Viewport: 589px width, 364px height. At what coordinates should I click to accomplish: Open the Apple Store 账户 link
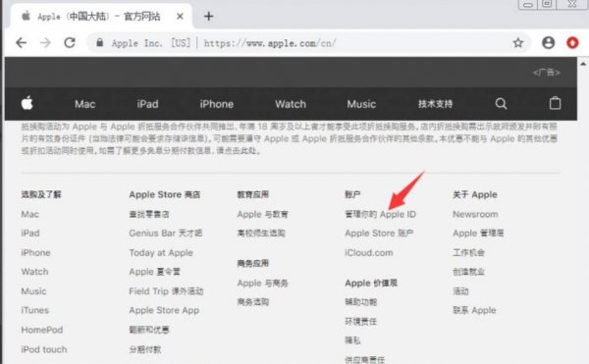(x=379, y=234)
